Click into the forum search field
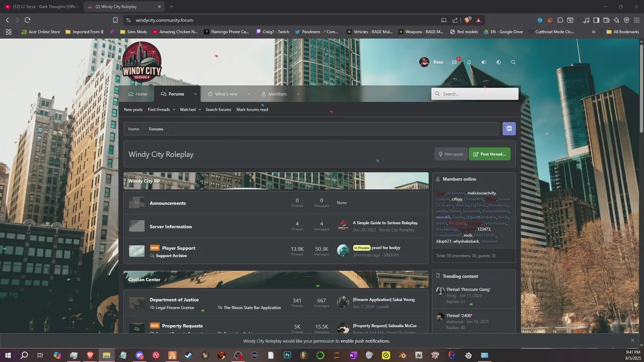Viewport: 644px width, 362px height. click(475, 94)
